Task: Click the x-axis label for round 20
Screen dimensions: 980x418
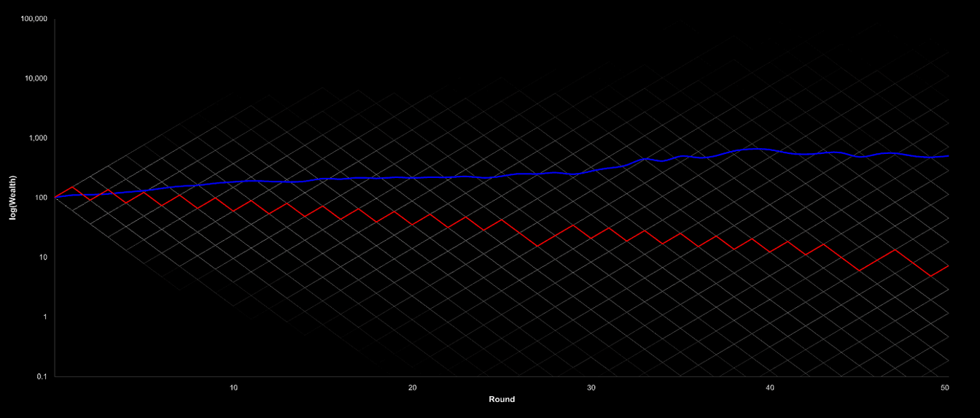Action: [412, 388]
